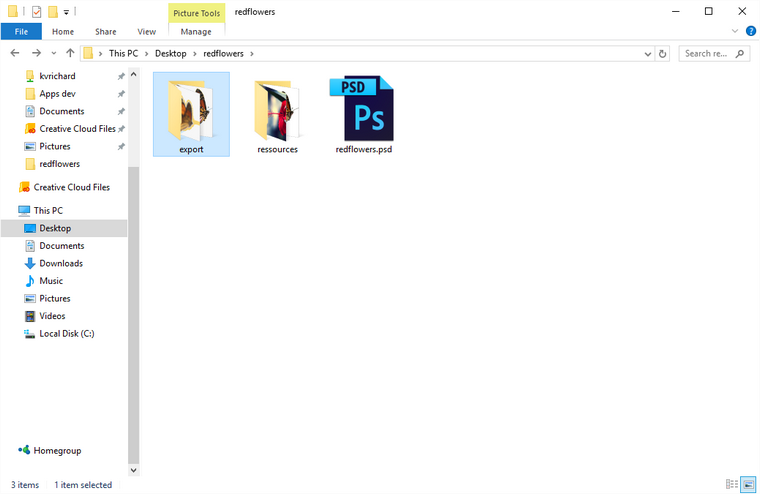Switch to Large icons view in status bar
The image size is (760, 494).
[748, 484]
